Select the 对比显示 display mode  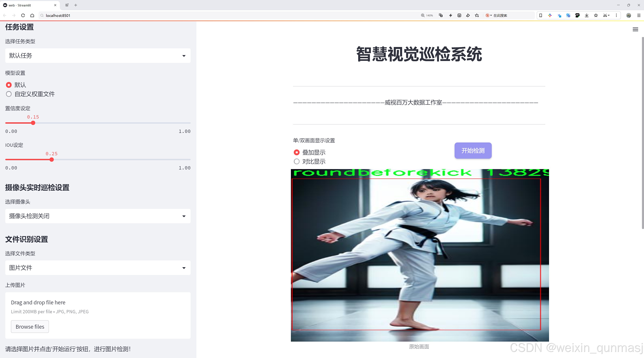click(x=297, y=161)
